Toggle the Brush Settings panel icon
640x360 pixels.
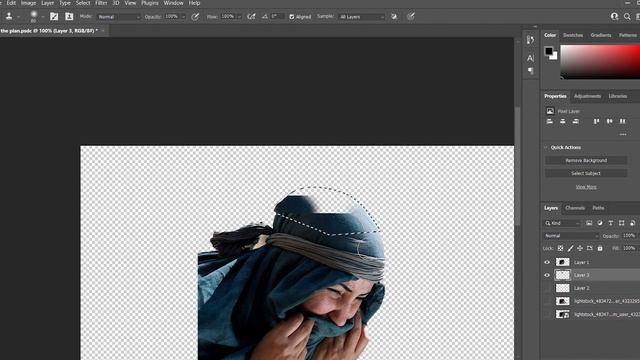pyautogui.click(x=54, y=16)
